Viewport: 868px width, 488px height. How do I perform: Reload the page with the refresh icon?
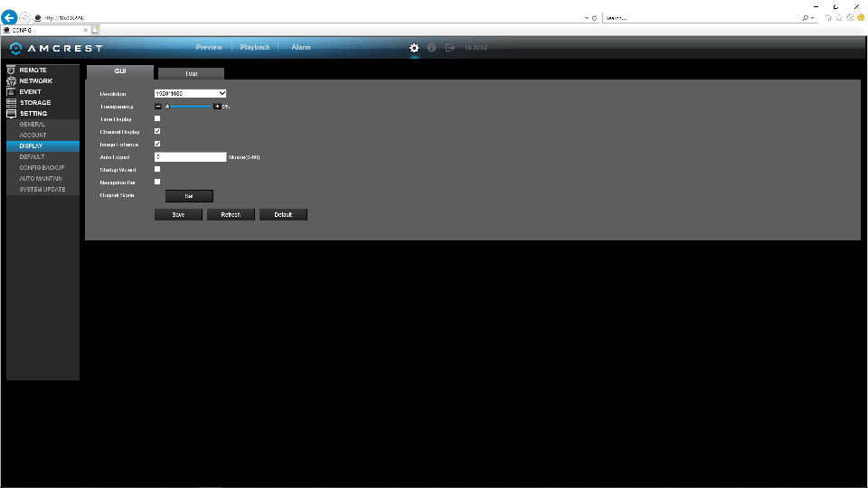(x=595, y=18)
